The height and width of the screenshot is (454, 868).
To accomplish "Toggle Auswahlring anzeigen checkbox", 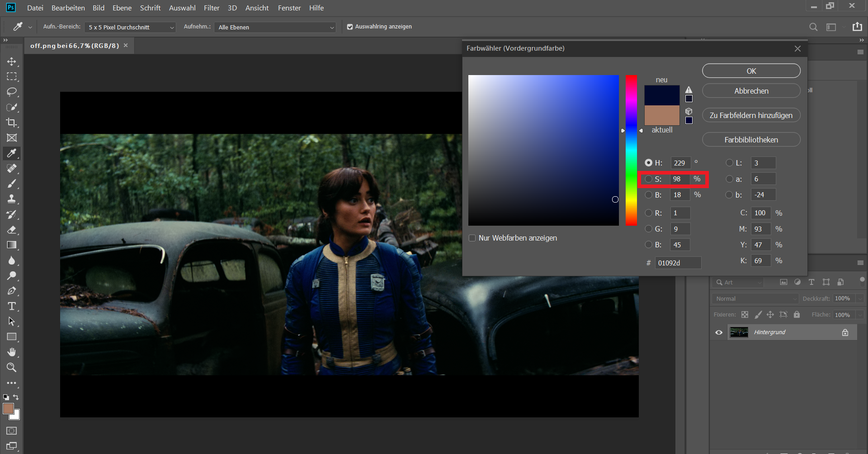I will coord(350,27).
